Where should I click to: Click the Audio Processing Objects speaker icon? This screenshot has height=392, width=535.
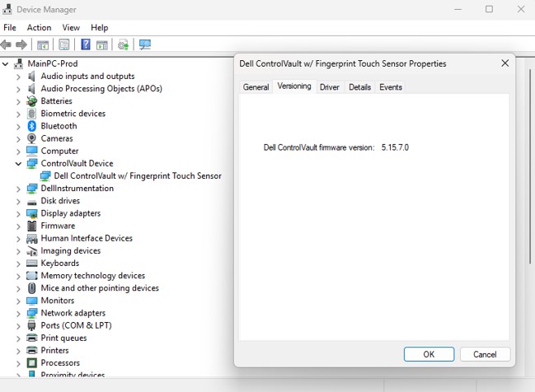31,89
